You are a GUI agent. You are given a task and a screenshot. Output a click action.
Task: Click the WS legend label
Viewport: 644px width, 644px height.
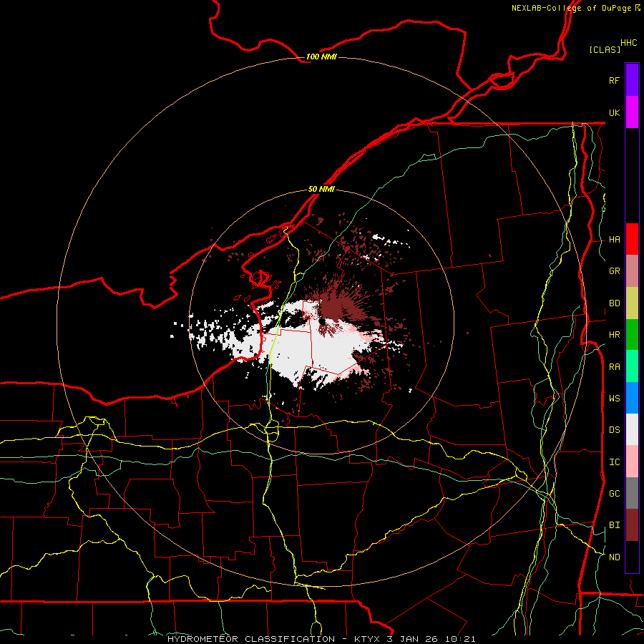[615, 399]
